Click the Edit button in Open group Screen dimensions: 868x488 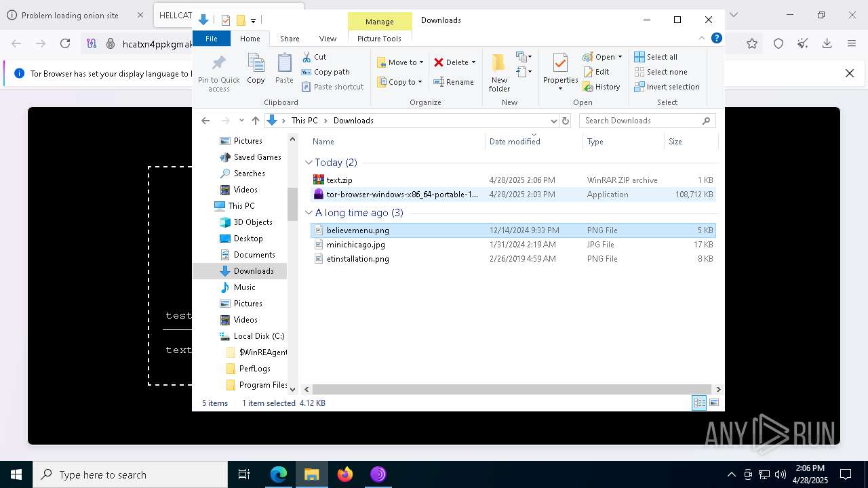pyautogui.click(x=596, y=72)
